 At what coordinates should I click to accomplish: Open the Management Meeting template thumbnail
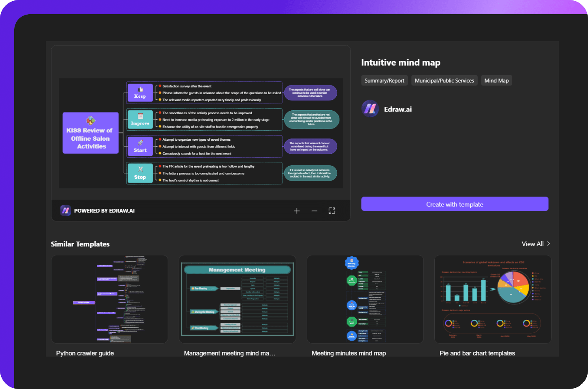point(237,299)
